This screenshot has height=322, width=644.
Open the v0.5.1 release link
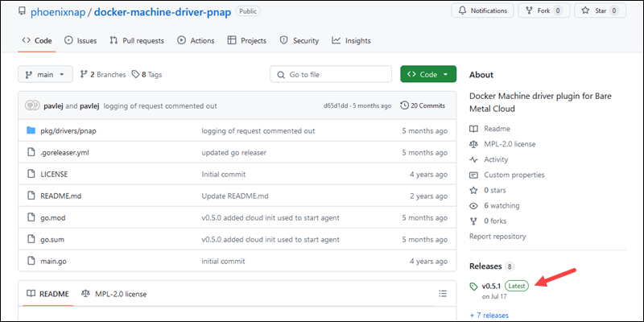coord(491,286)
